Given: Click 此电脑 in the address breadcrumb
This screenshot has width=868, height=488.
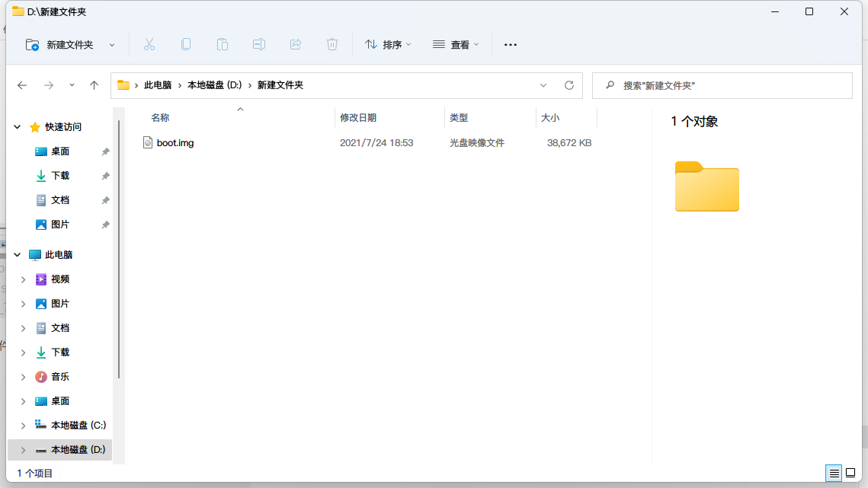Looking at the screenshot, I should pos(158,85).
